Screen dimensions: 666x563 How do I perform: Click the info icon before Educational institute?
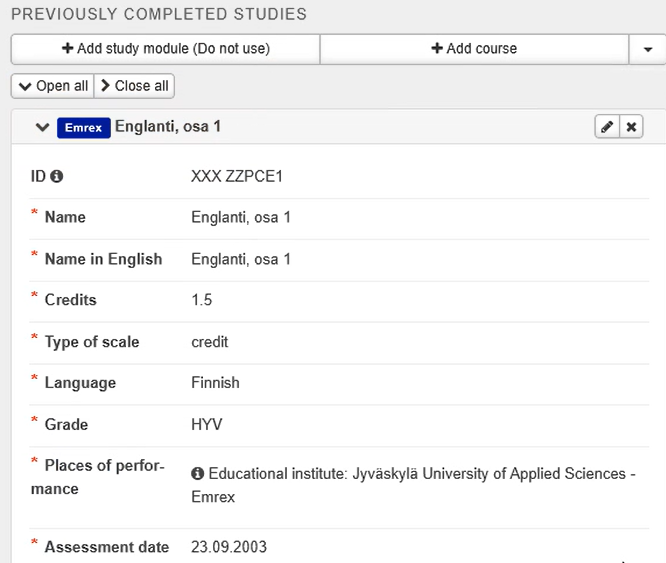pos(198,473)
